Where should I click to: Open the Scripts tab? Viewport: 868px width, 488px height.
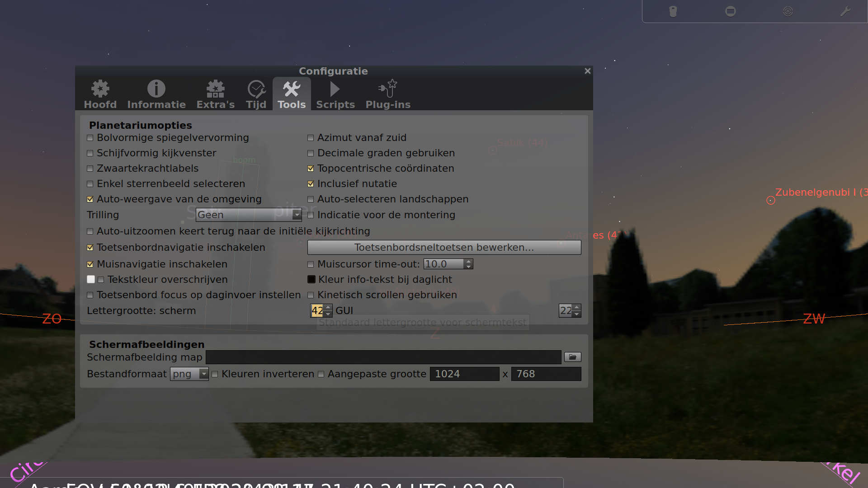point(335,94)
